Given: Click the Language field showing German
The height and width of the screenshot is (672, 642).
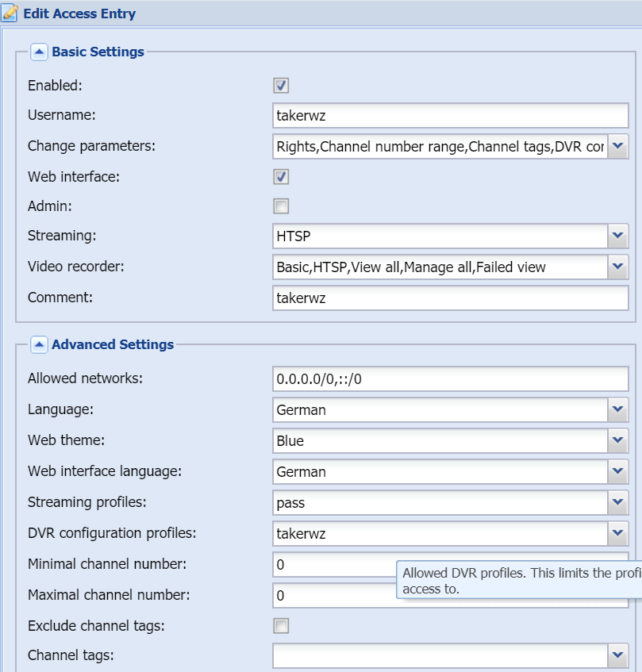Looking at the screenshot, I should [x=440, y=409].
